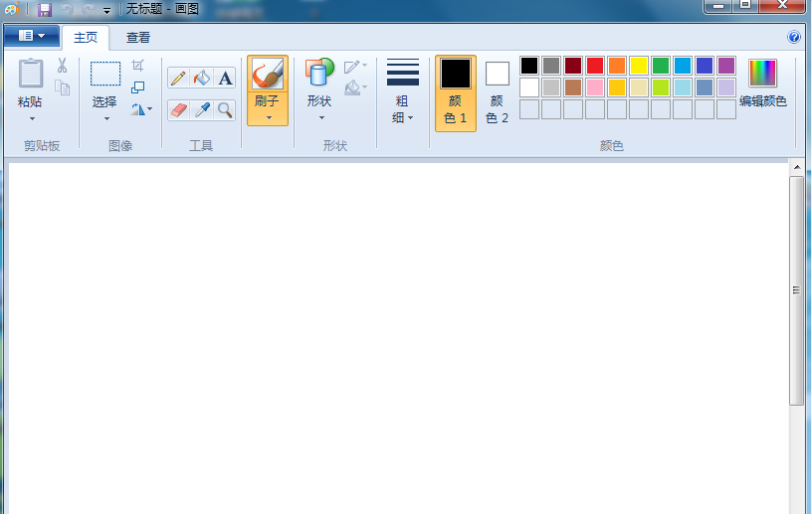Viewport: 812px width, 514px height.
Task: Pick the blue-gray color swatch
Action: coord(705,87)
